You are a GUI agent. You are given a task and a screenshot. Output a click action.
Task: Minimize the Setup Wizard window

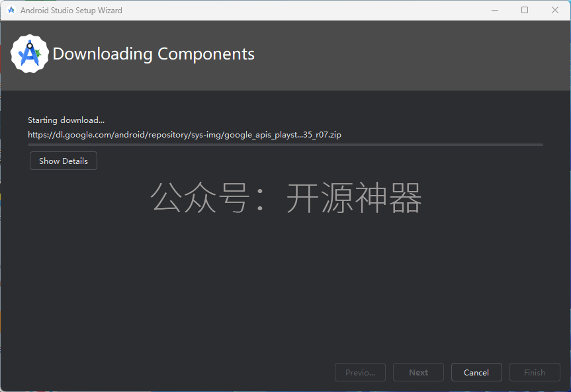click(494, 10)
